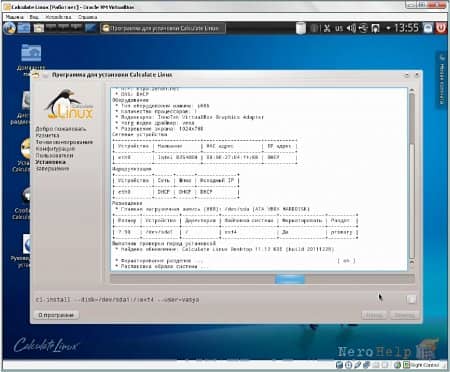This screenshot has height=372, width=450.
Task: Click small button right of cl-install command
Action: point(411,300)
